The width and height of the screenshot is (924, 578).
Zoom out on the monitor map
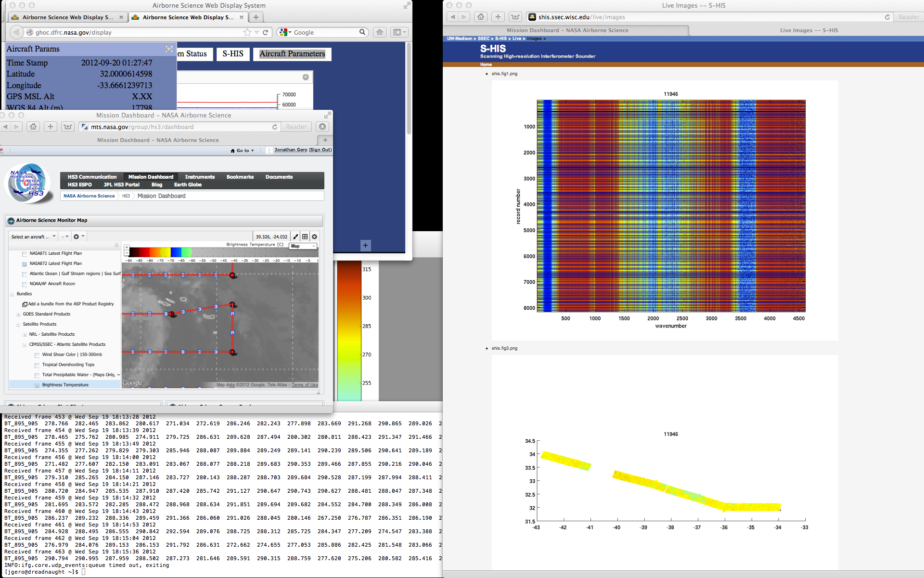point(127,253)
